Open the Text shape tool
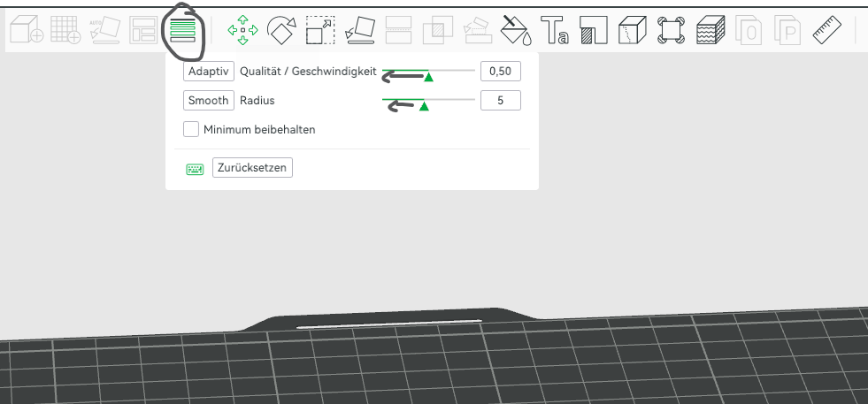The width and height of the screenshot is (868, 404). pos(554,30)
